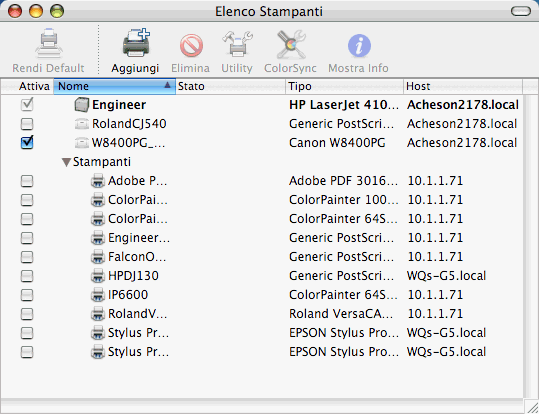Screen dimensions: 539x414
Task: Click the Stampanti group label
Action: pyautogui.click(x=102, y=162)
